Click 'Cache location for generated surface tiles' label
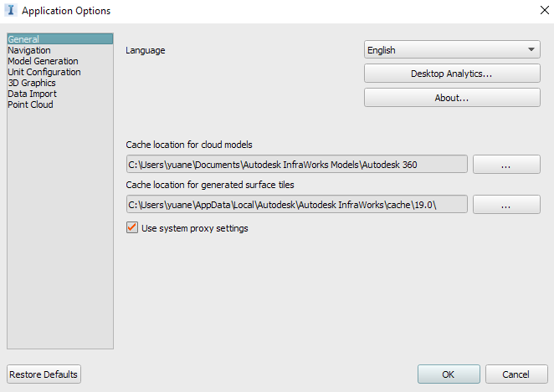The height and width of the screenshot is (392, 554). [x=210, y=185]
